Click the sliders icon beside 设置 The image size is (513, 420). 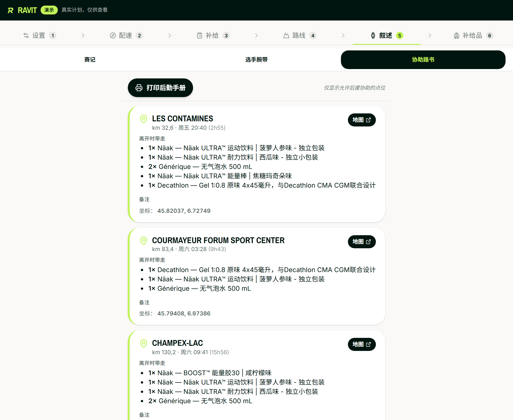coord(26,35)
